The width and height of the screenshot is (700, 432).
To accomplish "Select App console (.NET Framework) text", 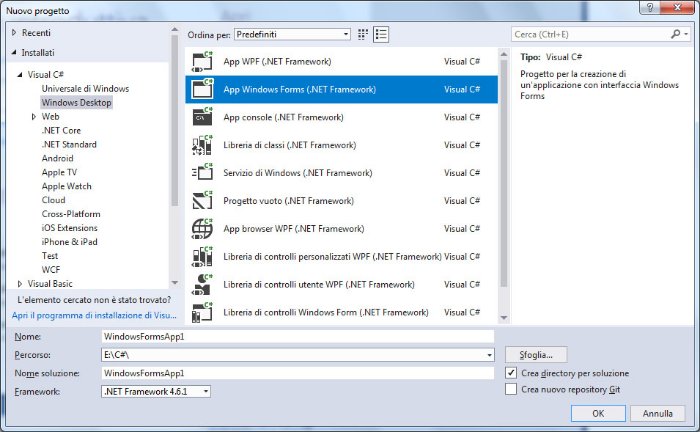I will click(283, 117).
